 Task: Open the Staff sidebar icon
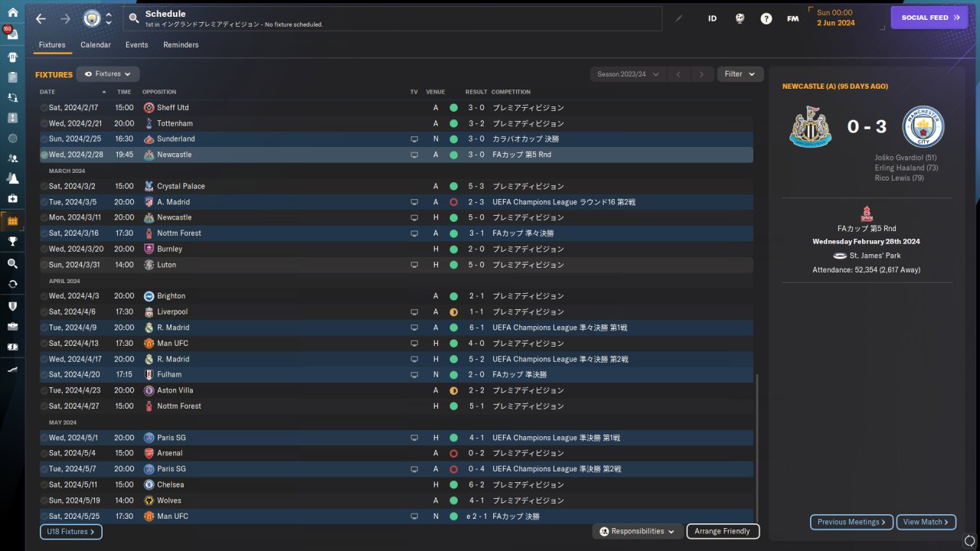pos(12,158)
